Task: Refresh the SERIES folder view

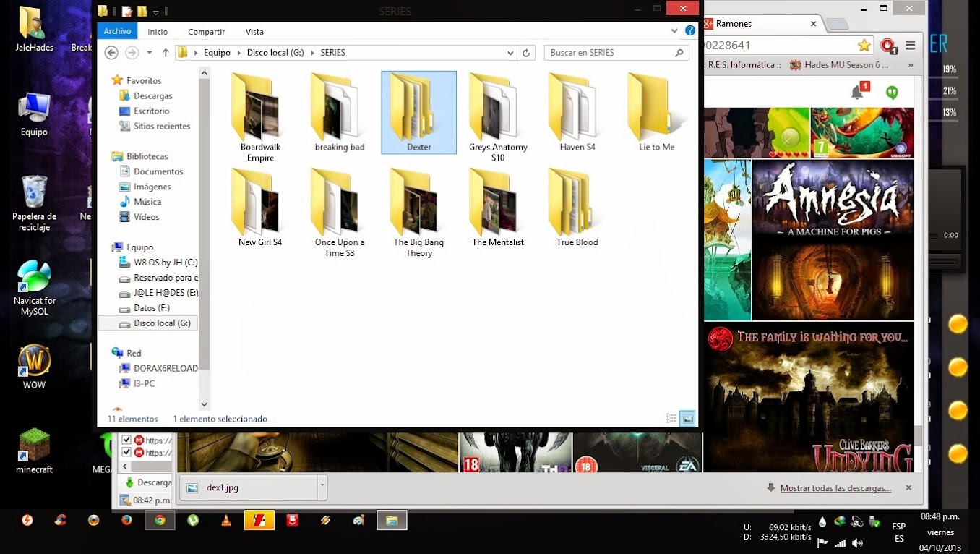Action: tap(526, 53)
